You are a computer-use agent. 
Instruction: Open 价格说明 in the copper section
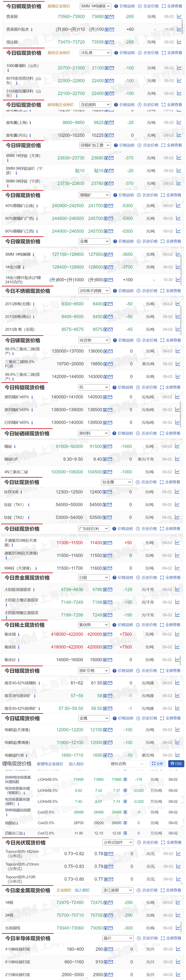(x=124, y=6)
